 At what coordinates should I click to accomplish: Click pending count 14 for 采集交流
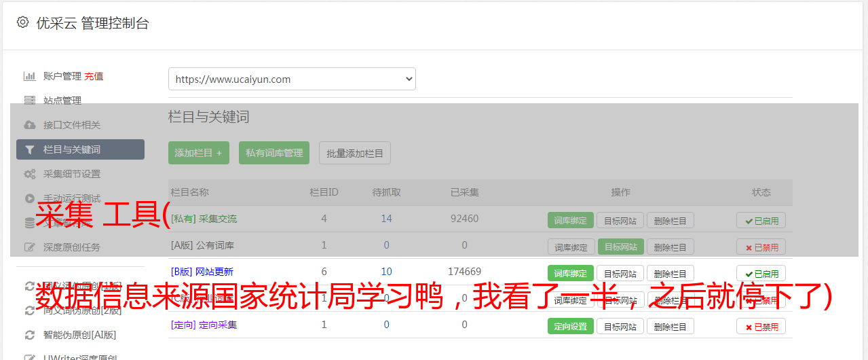pyautogui.click(x=386, y=219)
